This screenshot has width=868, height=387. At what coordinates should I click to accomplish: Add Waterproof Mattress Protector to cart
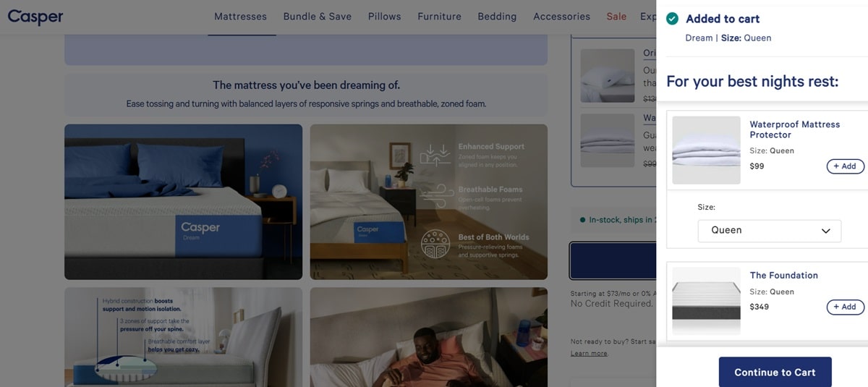point(845,166)
